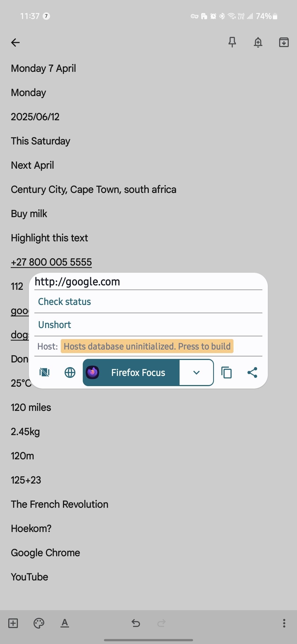This screenshot has width=297, height=644.
Task: Tap the globe icon in URL dialog
Action: point(70,373)
